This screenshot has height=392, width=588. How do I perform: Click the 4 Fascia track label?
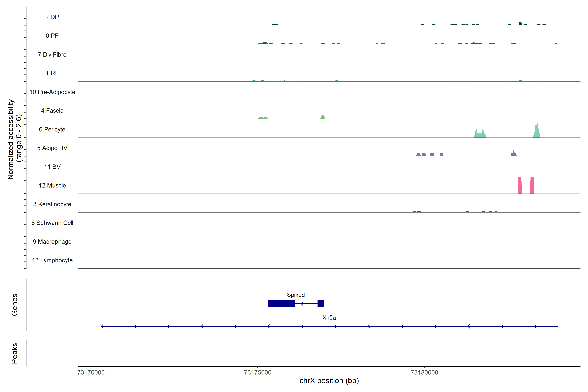[52, 111]
